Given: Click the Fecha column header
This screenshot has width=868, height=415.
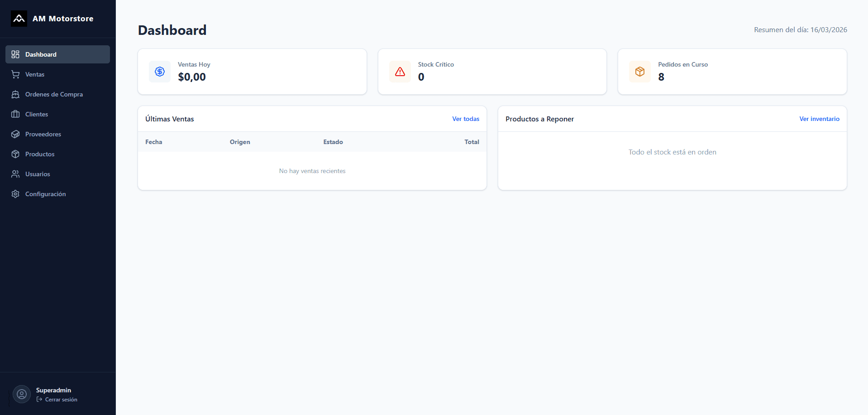Looking at the screenshot, I should (x=153, y=142).
